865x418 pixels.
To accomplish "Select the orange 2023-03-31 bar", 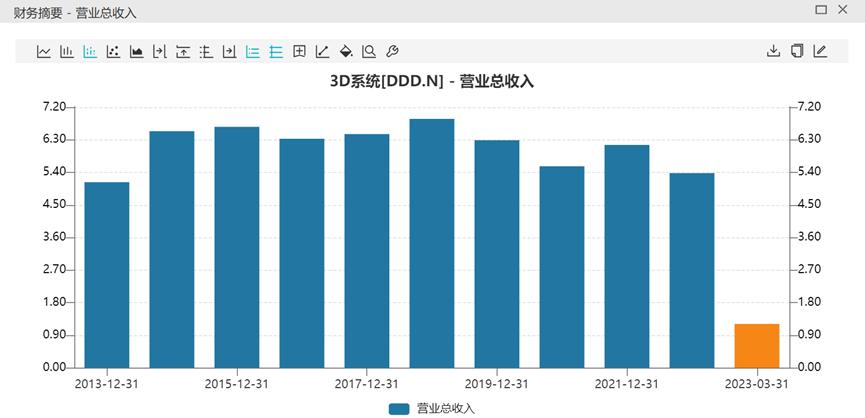I will (756, 346).
